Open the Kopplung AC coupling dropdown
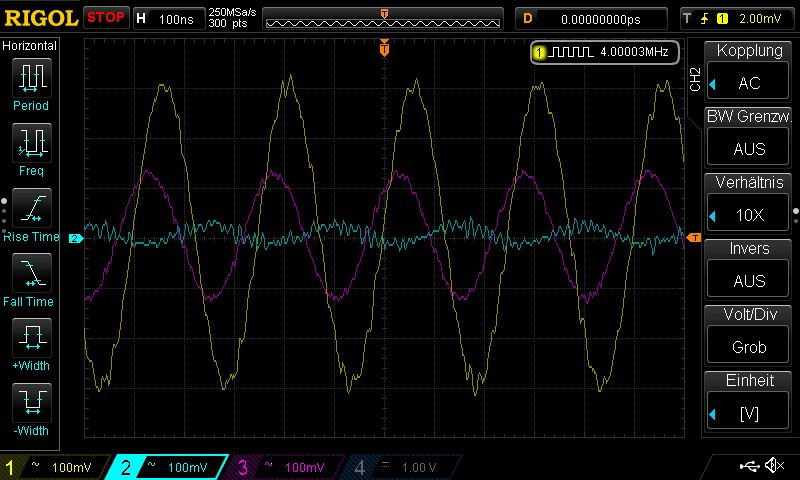The width and height of the screenshot is (800, 480). coord(749,83)
